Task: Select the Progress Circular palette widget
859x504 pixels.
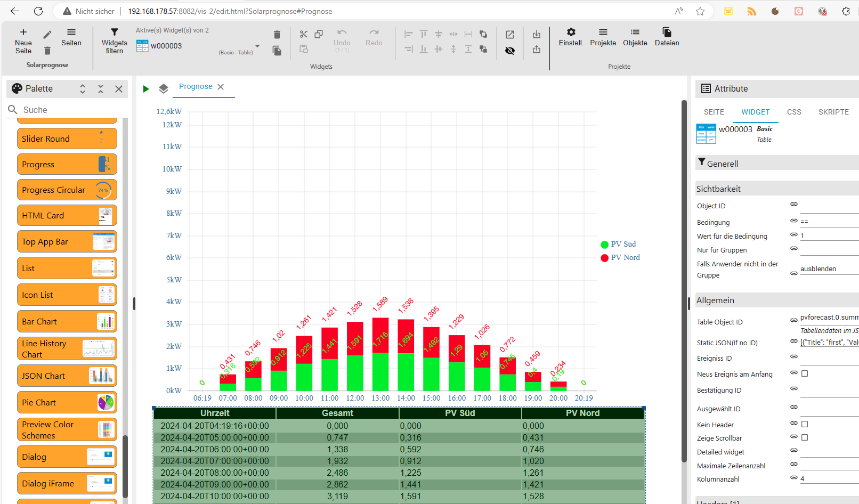Action: pos(67,190)
